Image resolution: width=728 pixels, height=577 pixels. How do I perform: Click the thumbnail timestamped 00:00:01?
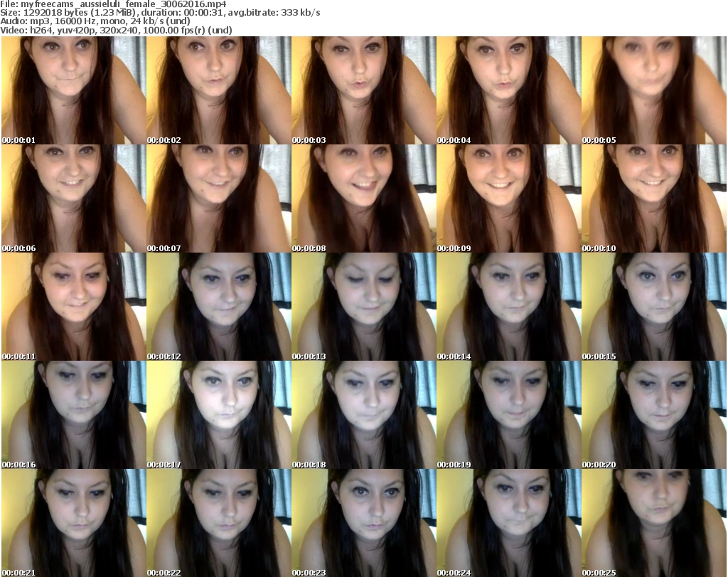coord(73,90)
